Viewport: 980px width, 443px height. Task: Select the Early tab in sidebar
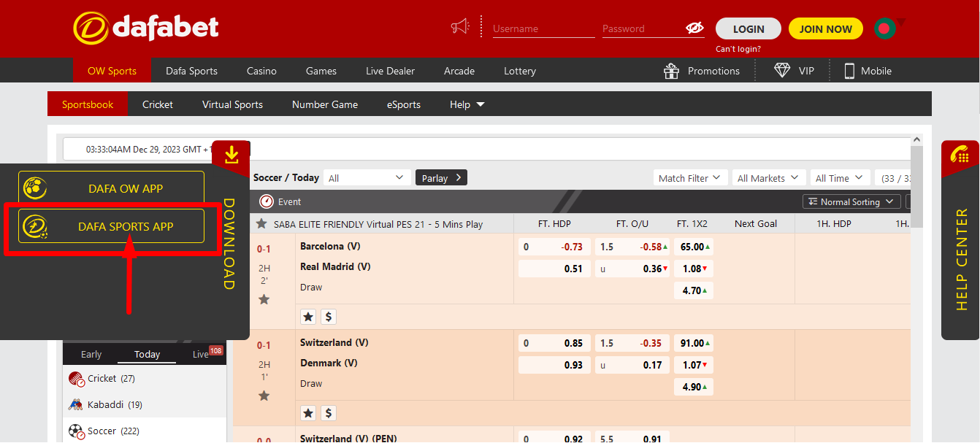coord(91,354)
